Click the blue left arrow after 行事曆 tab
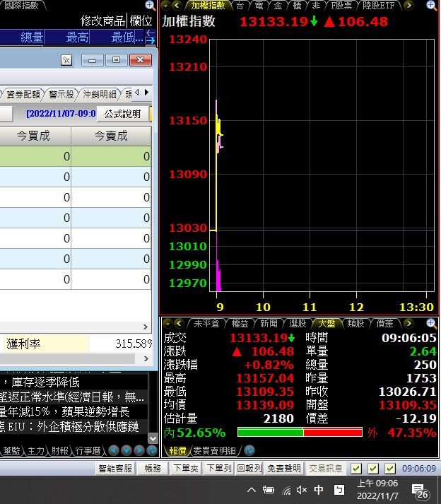Screen dimensions: 441x504 pos(114,450)
